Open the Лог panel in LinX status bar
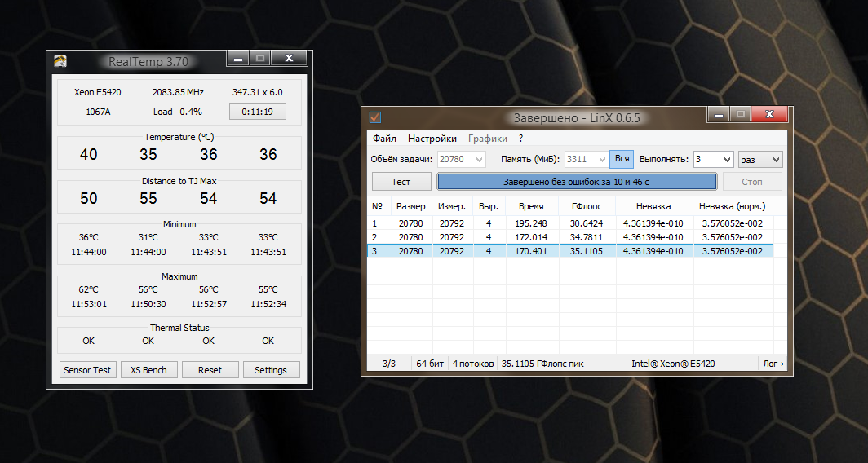 tap(773, 364)
